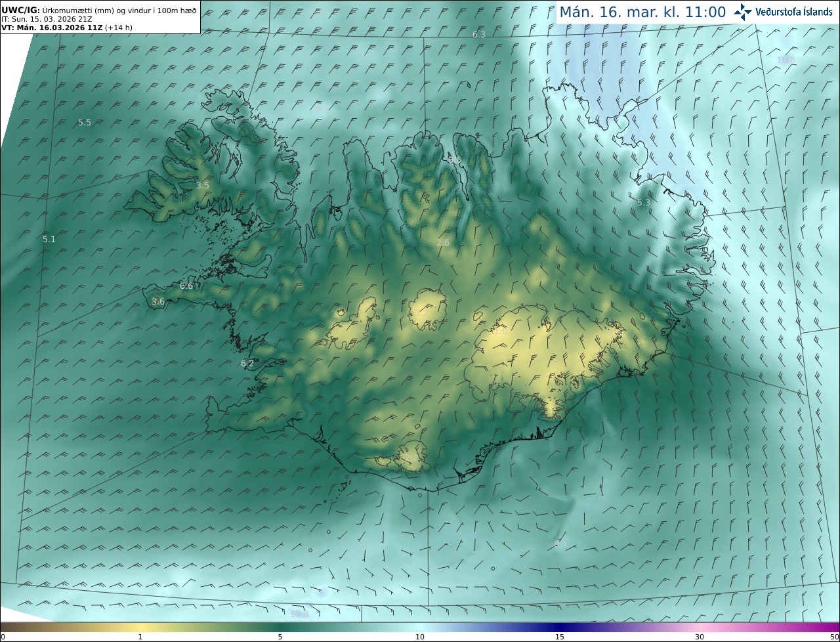840x642 pixels.
Task: Click the 6.2 value in Faxaflói bay
Action: 247,364
